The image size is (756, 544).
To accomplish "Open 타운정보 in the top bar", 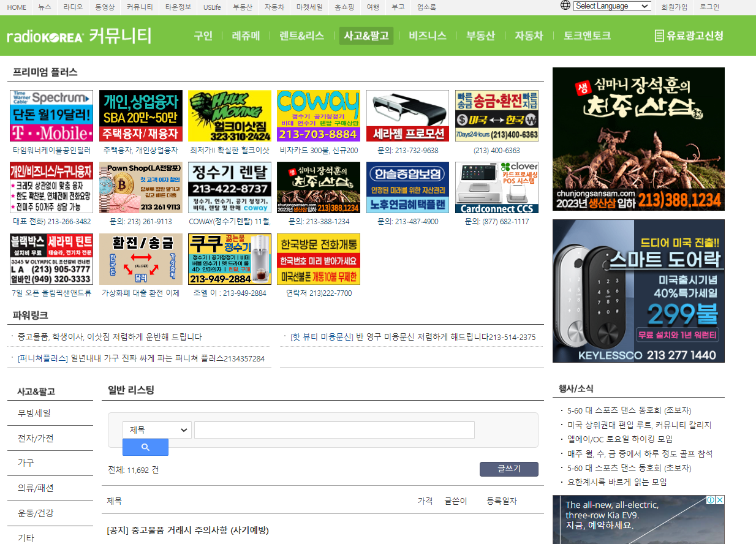I will click(x=178, y=7).
